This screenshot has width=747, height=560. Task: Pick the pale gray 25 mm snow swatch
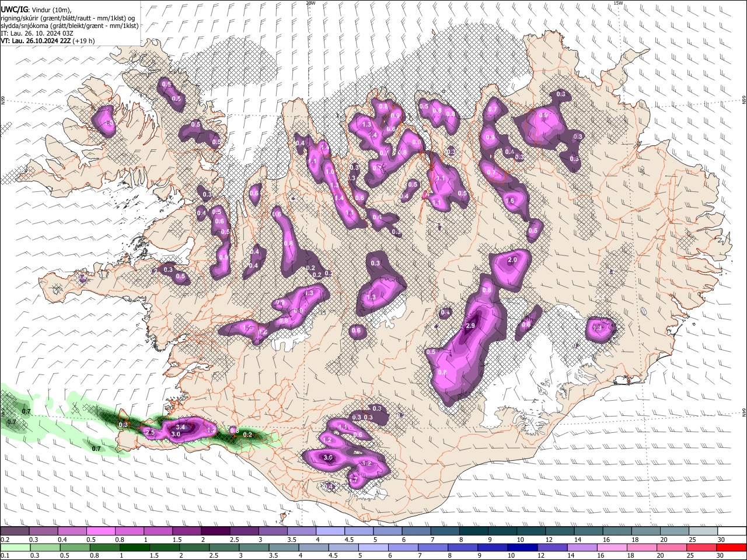pos(703,531)
